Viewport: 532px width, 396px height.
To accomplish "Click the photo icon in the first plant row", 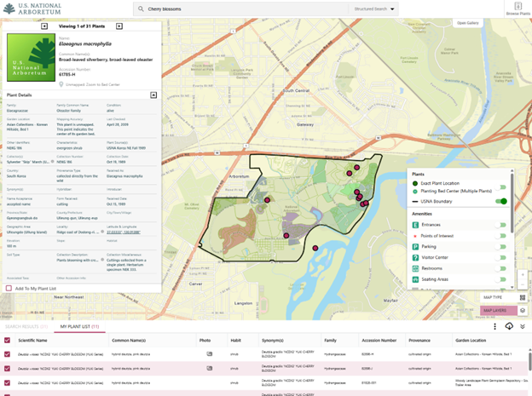I will 210,354.
